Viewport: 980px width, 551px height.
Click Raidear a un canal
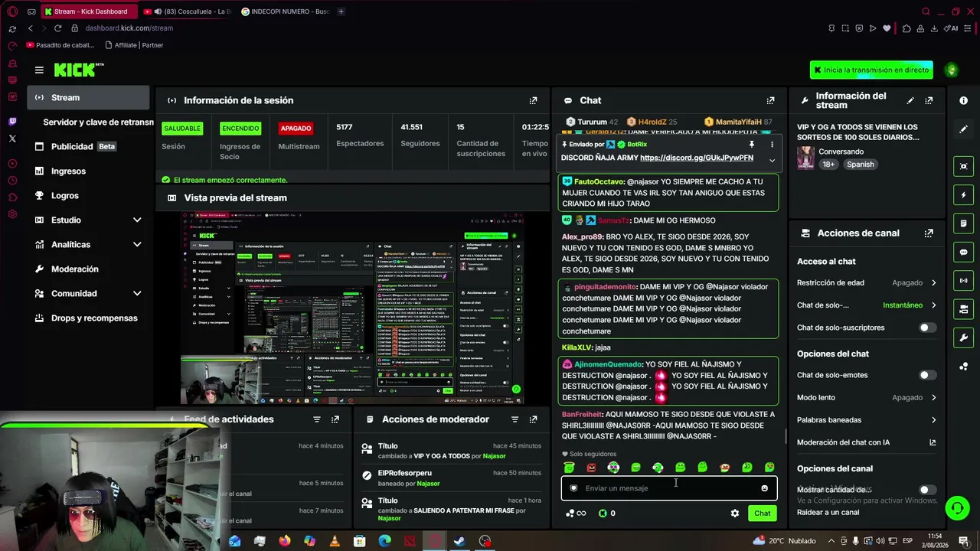[x=828, y=513]
